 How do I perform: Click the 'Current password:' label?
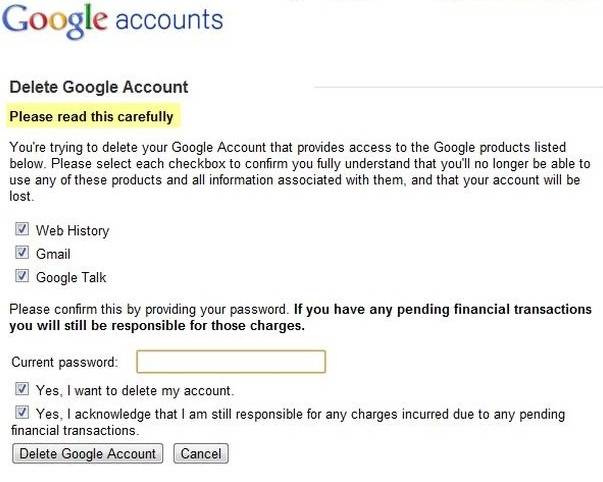[64, 362]
